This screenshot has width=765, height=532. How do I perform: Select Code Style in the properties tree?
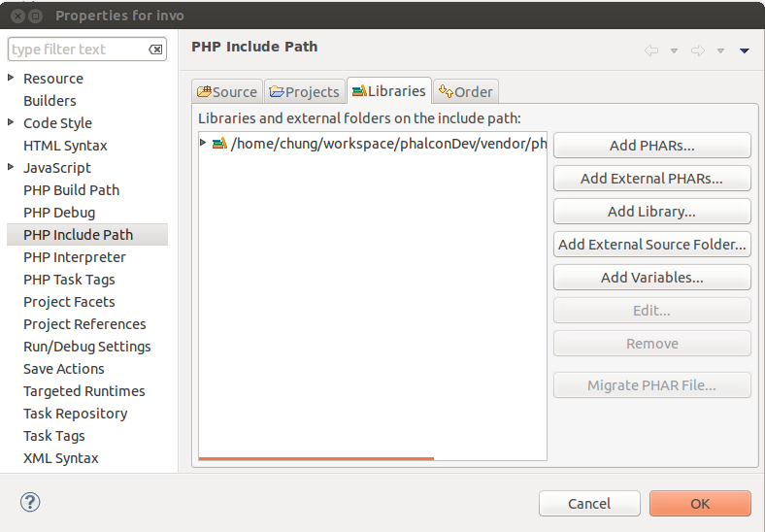pos(57,123)
